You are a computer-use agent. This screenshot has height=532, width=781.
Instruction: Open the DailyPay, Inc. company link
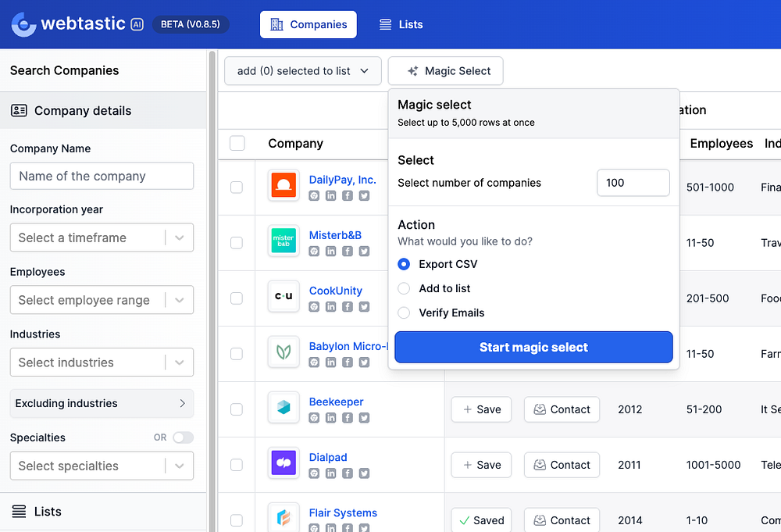click(343, 180)
